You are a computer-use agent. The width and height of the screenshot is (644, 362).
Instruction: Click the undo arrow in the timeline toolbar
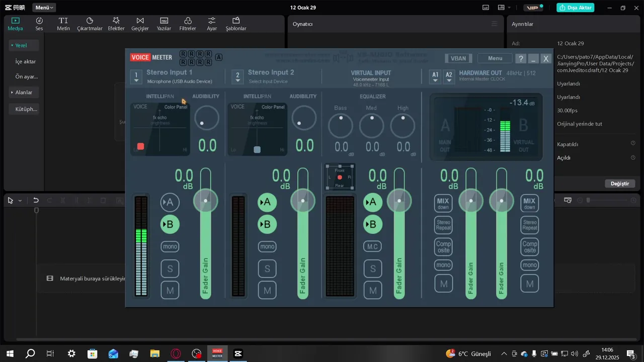36,200
